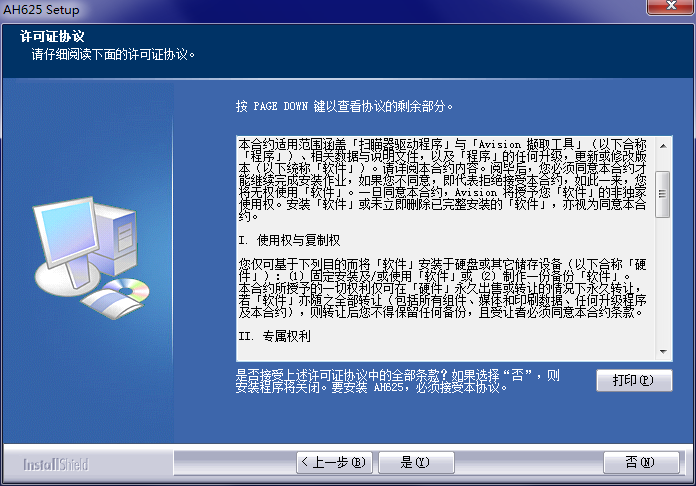
Task: Click the 'II. 专属权利' heading
Action: [274, 336]
